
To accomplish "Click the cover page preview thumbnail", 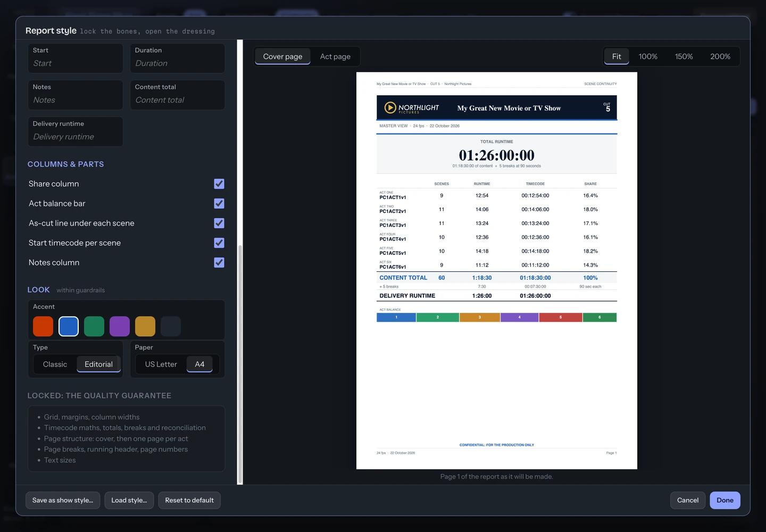I will 497,271.
